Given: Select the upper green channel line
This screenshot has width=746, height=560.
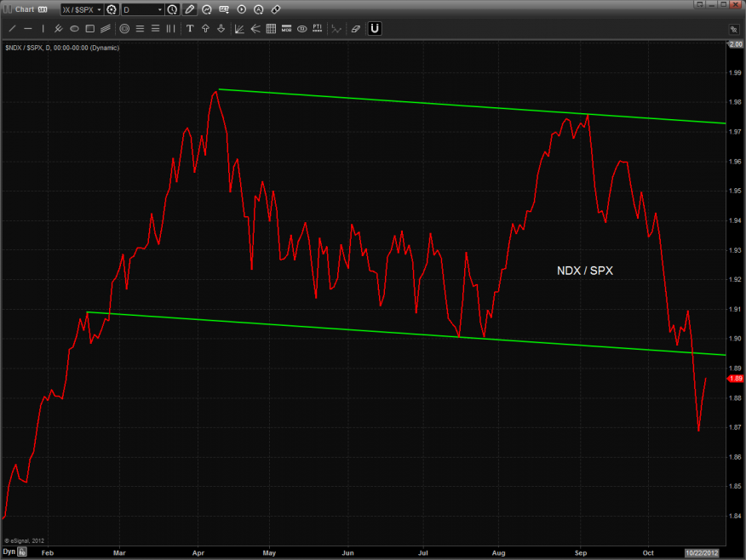Looking at the screenshot, I should pos(472,106).
